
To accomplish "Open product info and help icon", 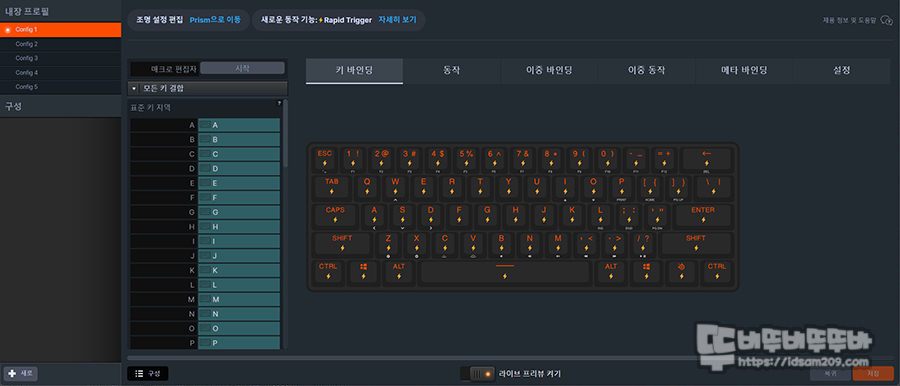I will coord(886,20).
